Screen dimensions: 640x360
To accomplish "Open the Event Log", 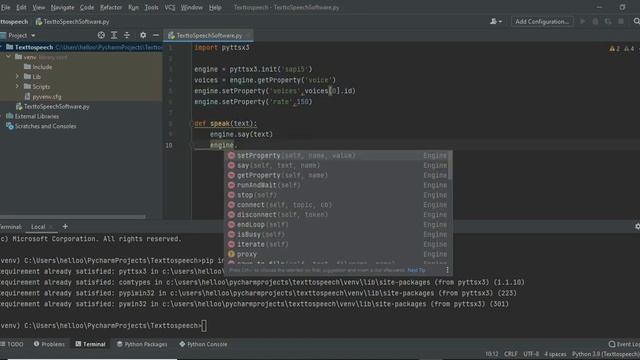I will point(624,344).
